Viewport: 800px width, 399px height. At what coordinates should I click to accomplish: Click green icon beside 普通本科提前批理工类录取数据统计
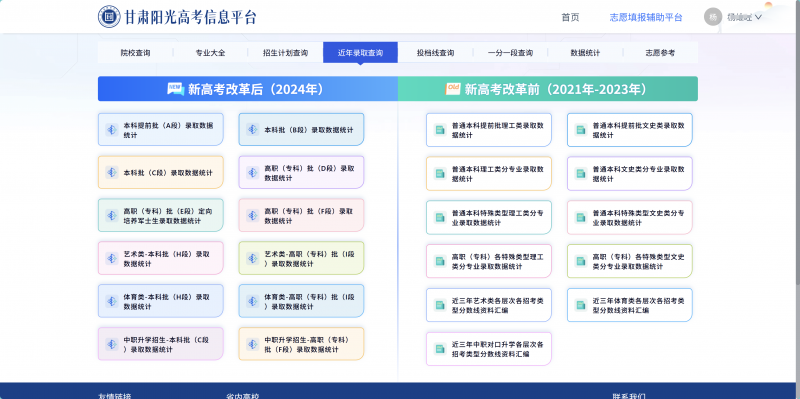tap(440, 130)
